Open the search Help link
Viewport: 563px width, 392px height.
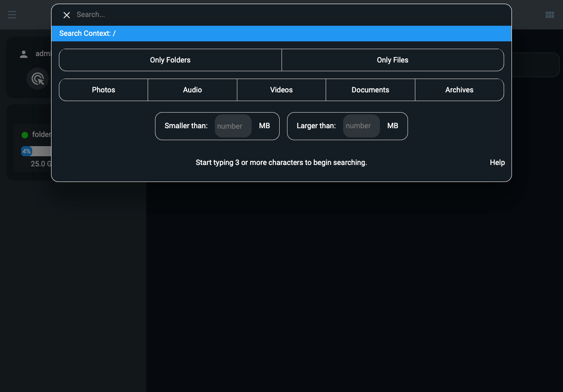[x=497, y=163]
